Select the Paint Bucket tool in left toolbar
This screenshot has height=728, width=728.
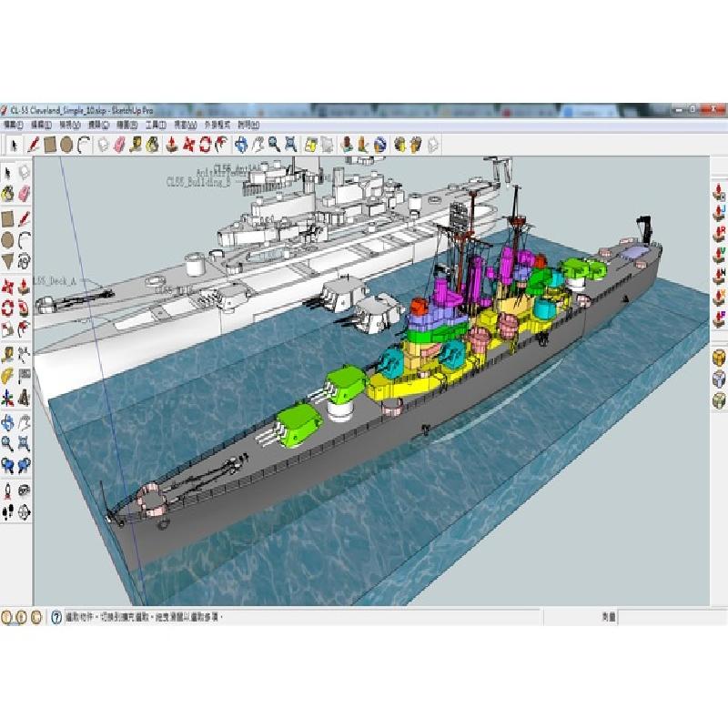coord(8,193)
